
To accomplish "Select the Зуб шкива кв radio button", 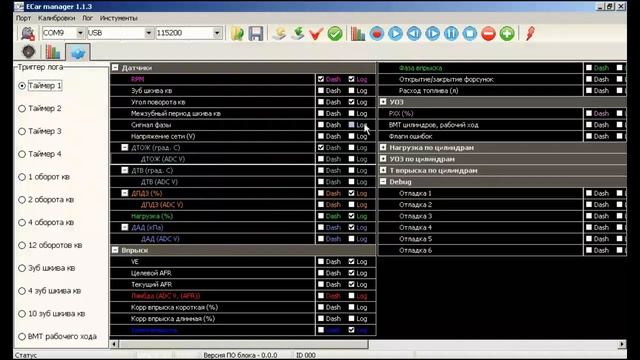I will point(22,268).
